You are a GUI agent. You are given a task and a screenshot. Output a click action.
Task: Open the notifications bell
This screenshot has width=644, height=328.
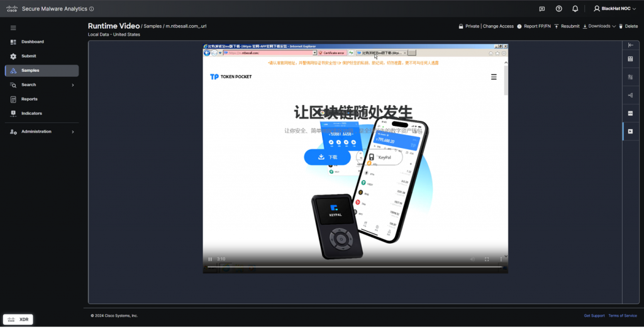(x=575, y=9)
